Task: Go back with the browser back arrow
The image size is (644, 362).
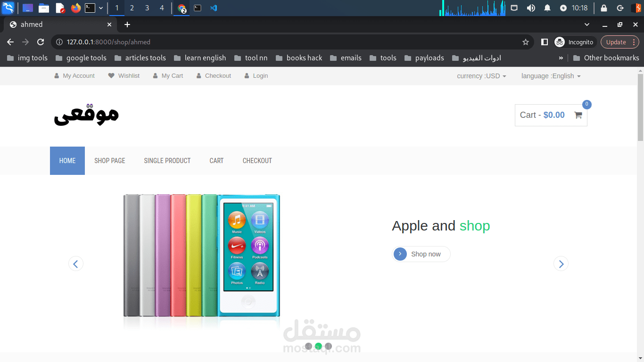Action: pyautogui.click(x=10, y=42)
